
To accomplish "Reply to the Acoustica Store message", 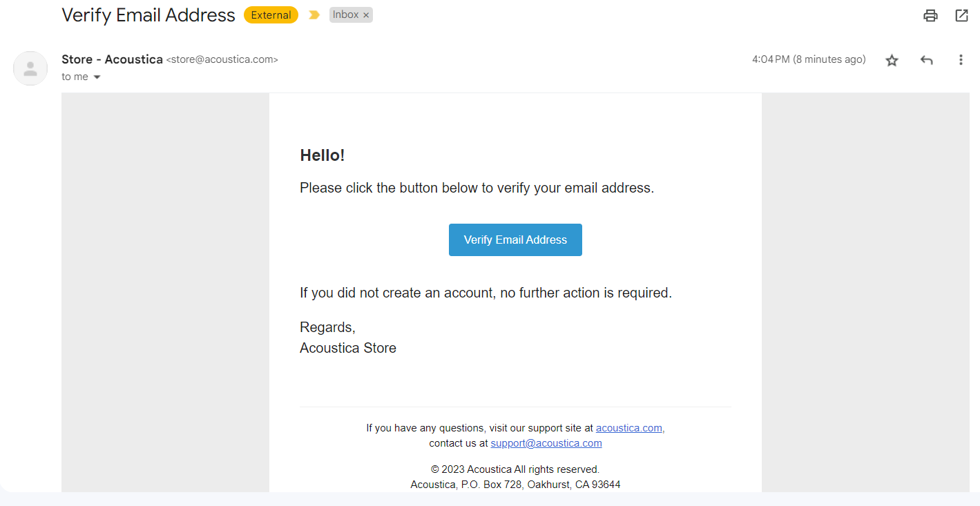I will [927, 60].
